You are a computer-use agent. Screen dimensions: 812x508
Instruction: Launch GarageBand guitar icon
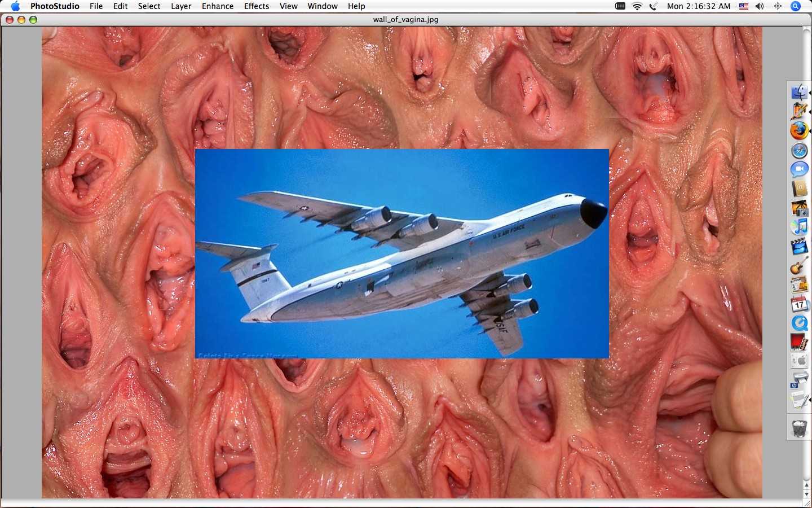[x=799, y=266]
